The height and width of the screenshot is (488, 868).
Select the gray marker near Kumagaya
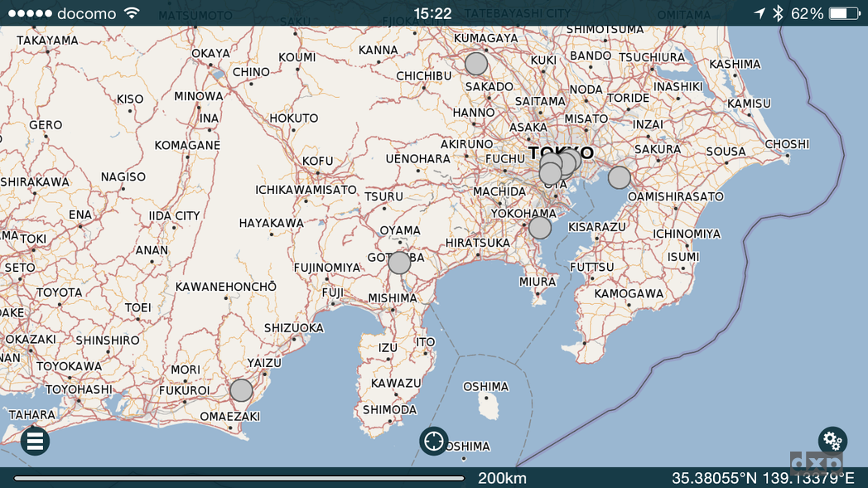pyautogui.click(x=476, y=64)
